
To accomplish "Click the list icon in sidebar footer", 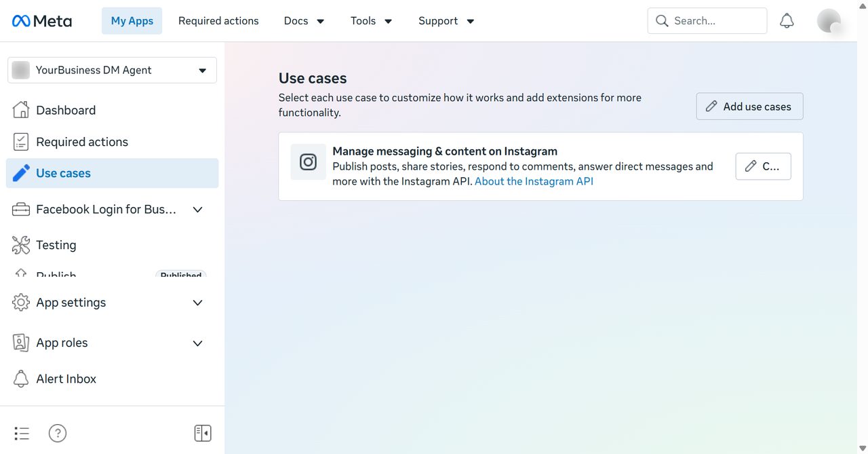I will pyautogui.click(x=22, y=433).
